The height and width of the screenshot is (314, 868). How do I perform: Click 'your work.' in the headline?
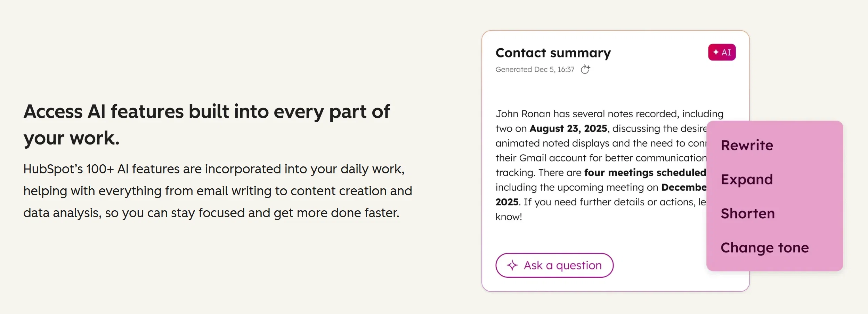pyautogui.click(x=71, y=138)
